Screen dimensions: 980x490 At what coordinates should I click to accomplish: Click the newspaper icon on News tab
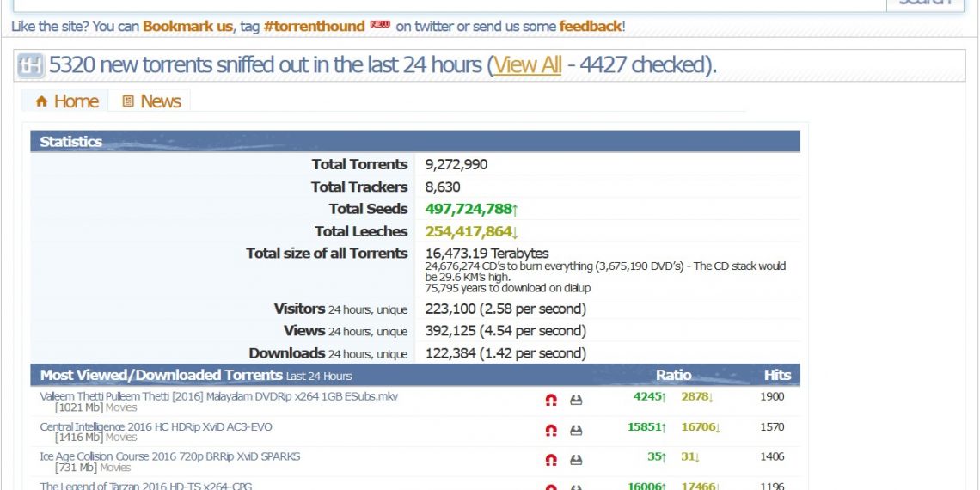point(128,101)
